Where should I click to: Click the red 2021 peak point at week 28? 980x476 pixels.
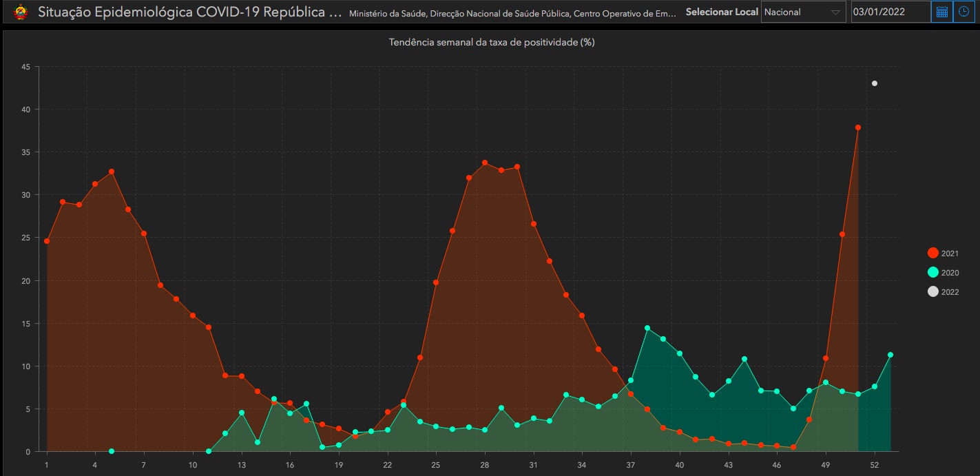tap(485, 163)
